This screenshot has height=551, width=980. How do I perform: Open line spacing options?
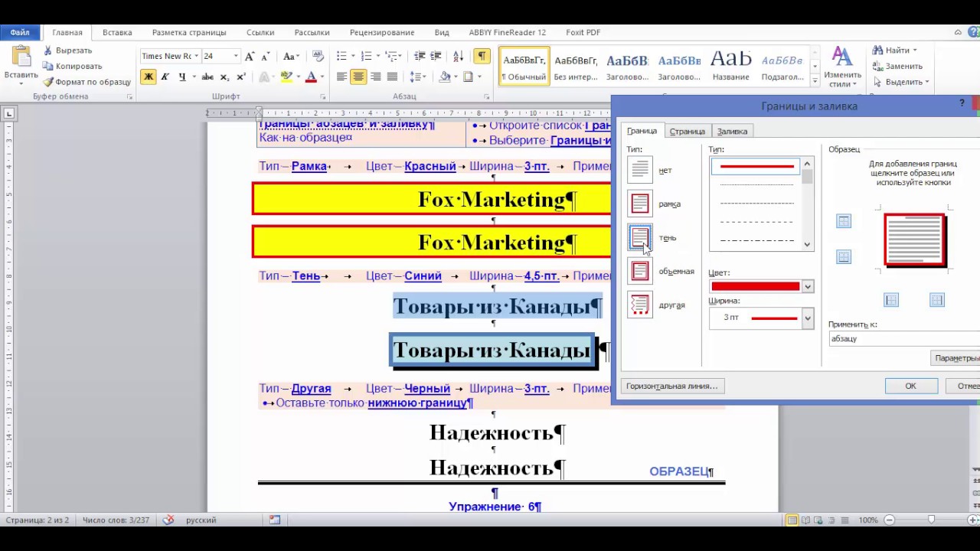(417, 77)
